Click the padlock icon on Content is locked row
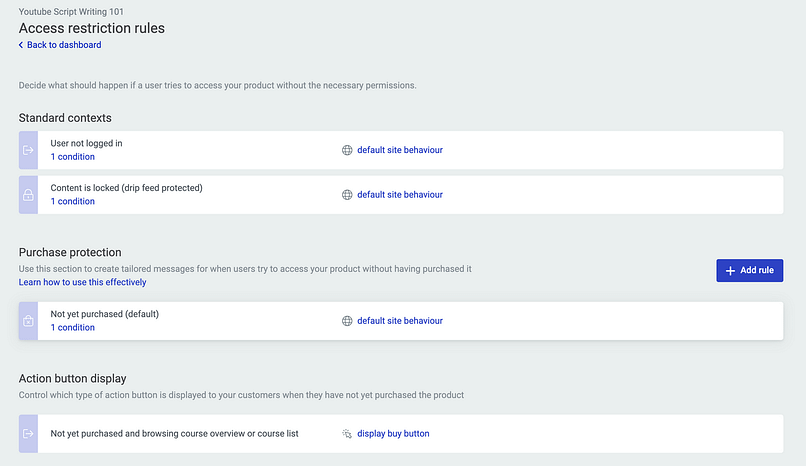The image size is (806, 466). [x=28, y=195]
